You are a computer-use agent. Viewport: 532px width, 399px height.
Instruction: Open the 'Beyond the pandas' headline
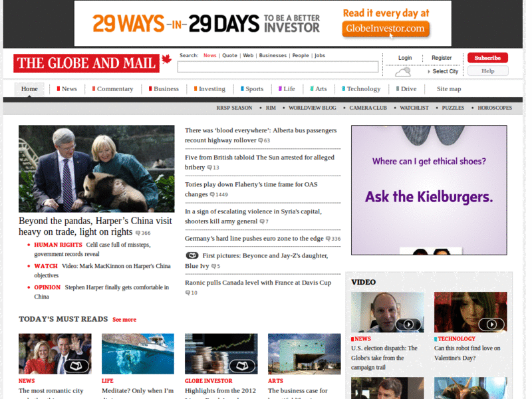pyautogui.click(x=95, y=226)
